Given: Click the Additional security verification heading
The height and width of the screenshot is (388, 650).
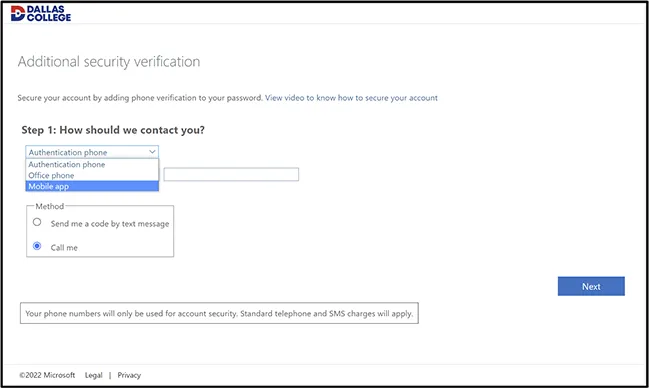Looking at the screenshot, I should pyautogui.click(x=109, y=62).
